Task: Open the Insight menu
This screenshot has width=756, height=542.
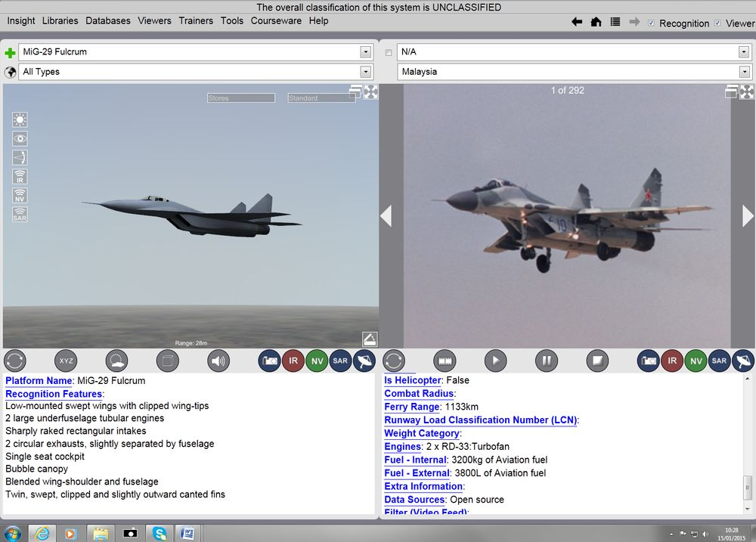Action: [x=20, y=20]
